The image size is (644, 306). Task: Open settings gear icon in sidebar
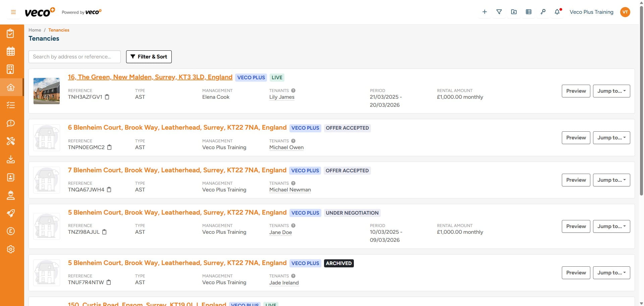click(11, 249)
